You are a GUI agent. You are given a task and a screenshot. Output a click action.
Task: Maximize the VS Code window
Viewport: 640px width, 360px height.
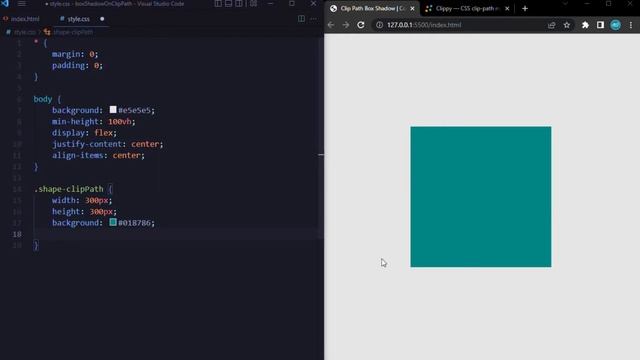(292, 4)
